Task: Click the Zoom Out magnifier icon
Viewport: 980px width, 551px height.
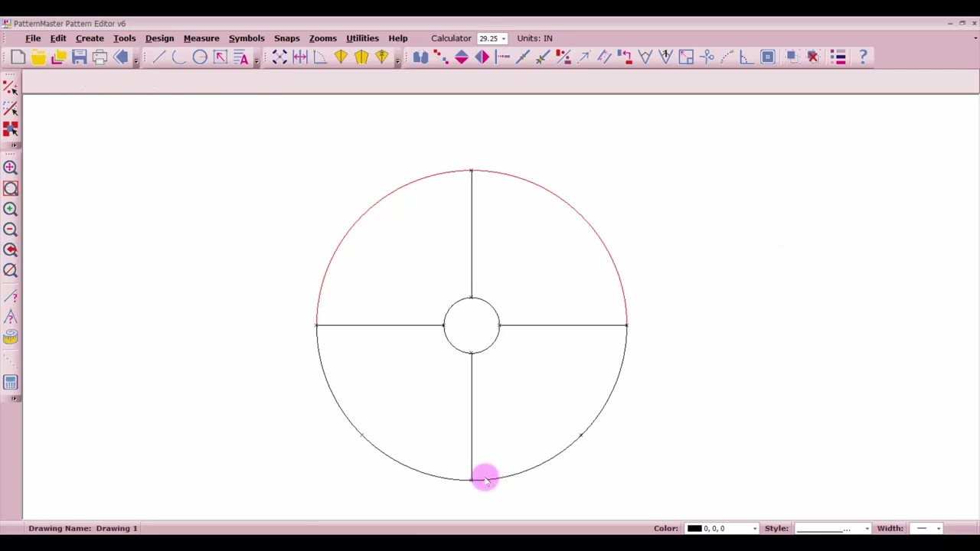Action: click(11, 230)
